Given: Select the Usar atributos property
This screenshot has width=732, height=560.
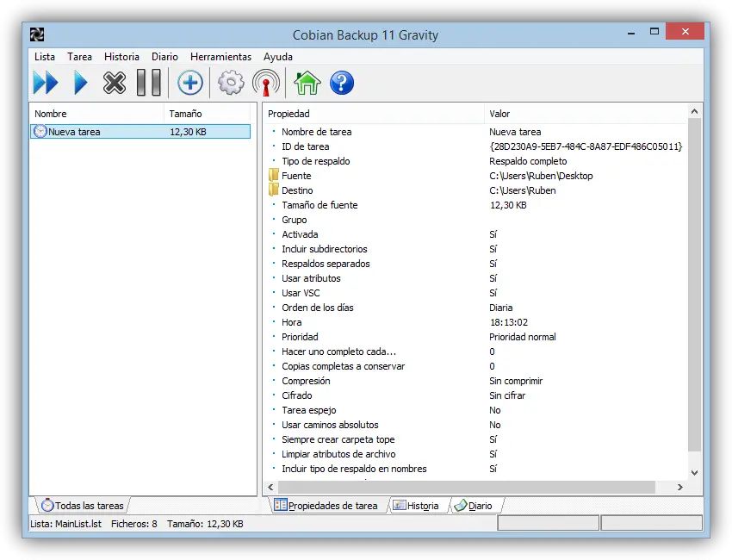Looking at the screenshot, I should tap(311, 278).
